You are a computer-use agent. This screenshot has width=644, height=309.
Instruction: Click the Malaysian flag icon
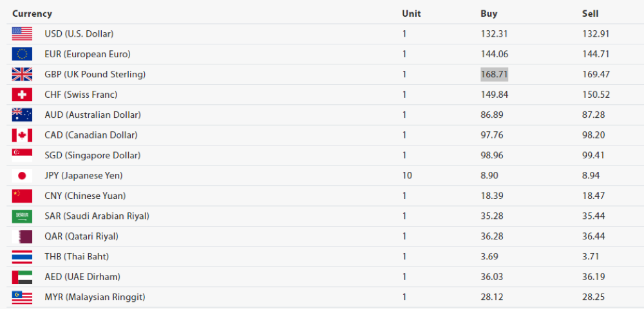coord(22,297)
